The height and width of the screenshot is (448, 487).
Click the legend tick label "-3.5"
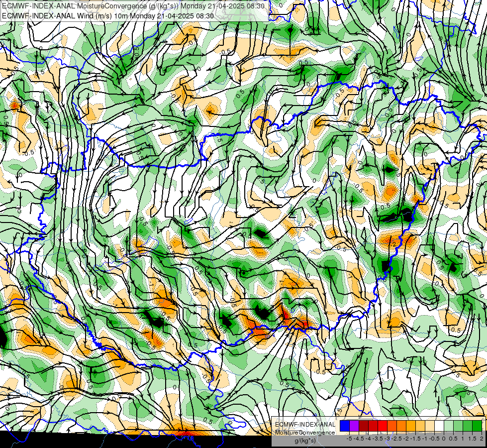tap(378, 439)
